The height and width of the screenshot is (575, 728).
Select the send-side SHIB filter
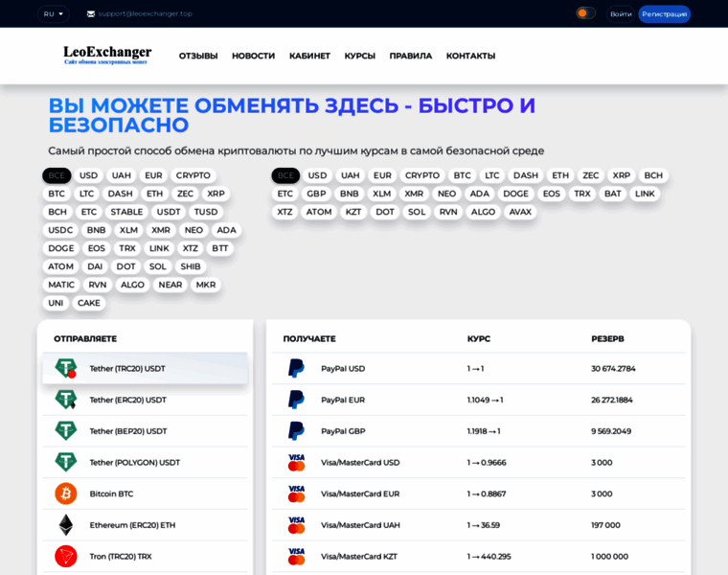[191, 266]
